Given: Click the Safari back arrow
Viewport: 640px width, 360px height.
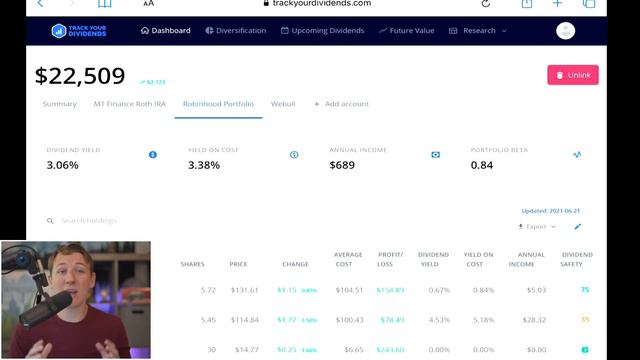Looking at the screenshot, I should click(x=40, y=4).
